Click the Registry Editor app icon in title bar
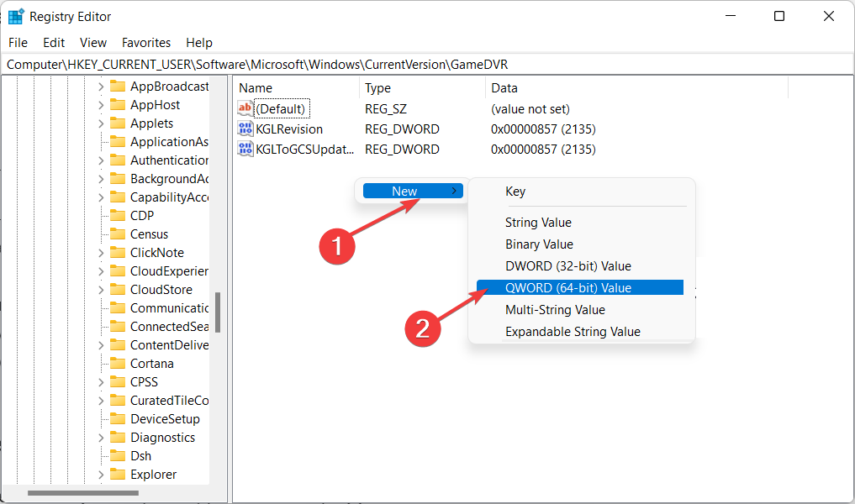Viewport: 855px width, 504px height. [x=16, y=16]
